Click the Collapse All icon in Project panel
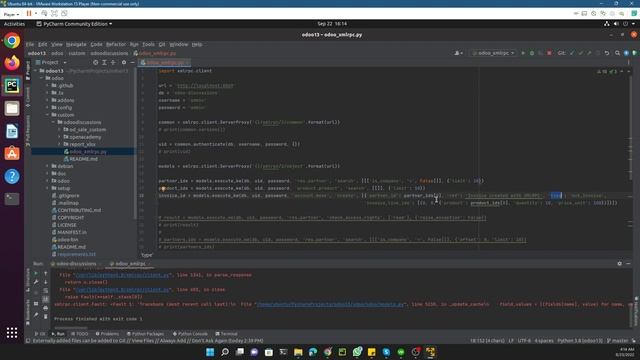Screen dimensions: 640x360 click(113, 62)
